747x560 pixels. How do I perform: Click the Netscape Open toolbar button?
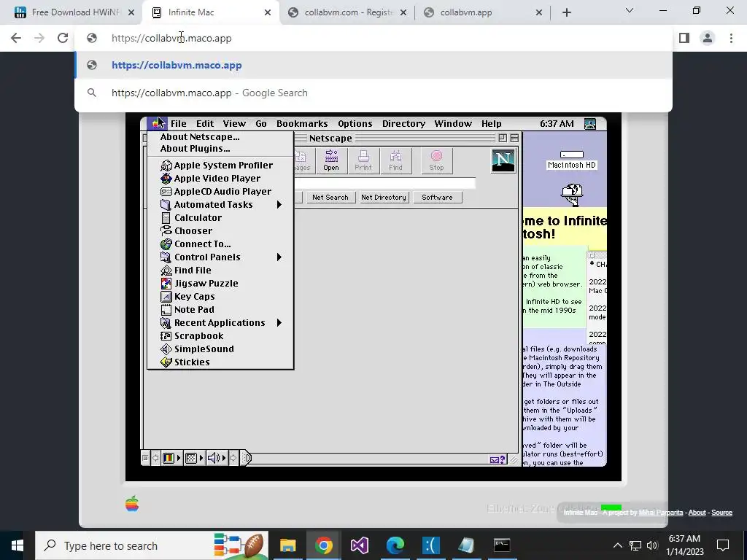(331, 160)
